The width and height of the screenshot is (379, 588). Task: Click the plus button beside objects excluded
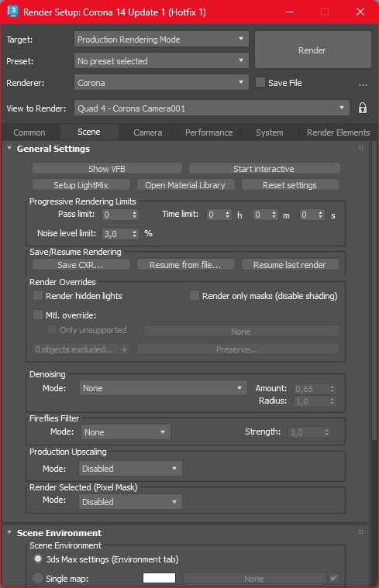tap(124, 349)
